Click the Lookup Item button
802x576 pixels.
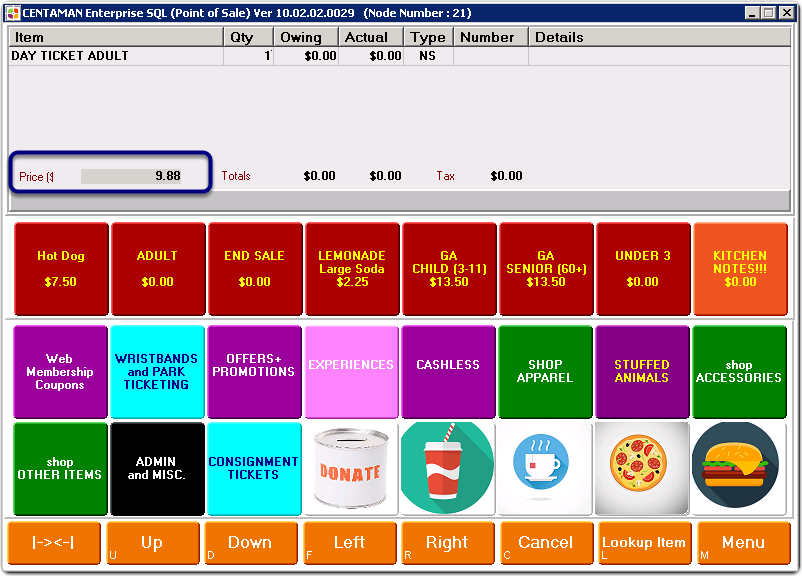(x=644, y=543)
